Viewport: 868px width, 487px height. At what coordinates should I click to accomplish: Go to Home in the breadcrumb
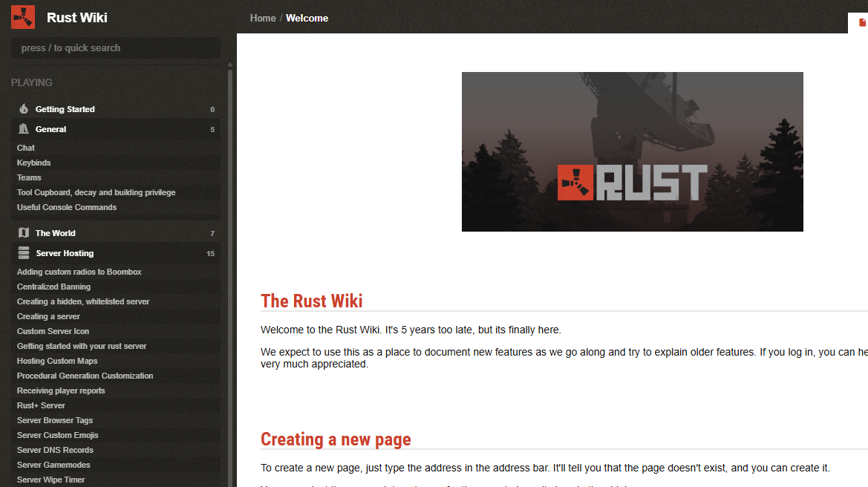click(262, 19)
